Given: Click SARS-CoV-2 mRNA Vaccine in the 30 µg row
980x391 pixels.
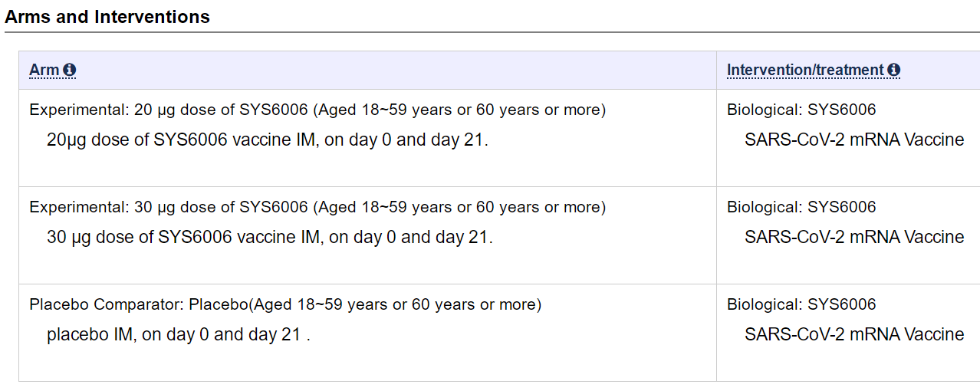Looking at the screenshot, I should click(x=854, y=238).
